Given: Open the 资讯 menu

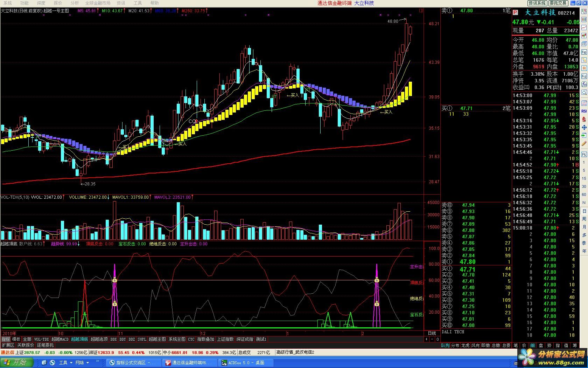Looking at the screenshot, I should pyautogui.click(x=121, y=3).
